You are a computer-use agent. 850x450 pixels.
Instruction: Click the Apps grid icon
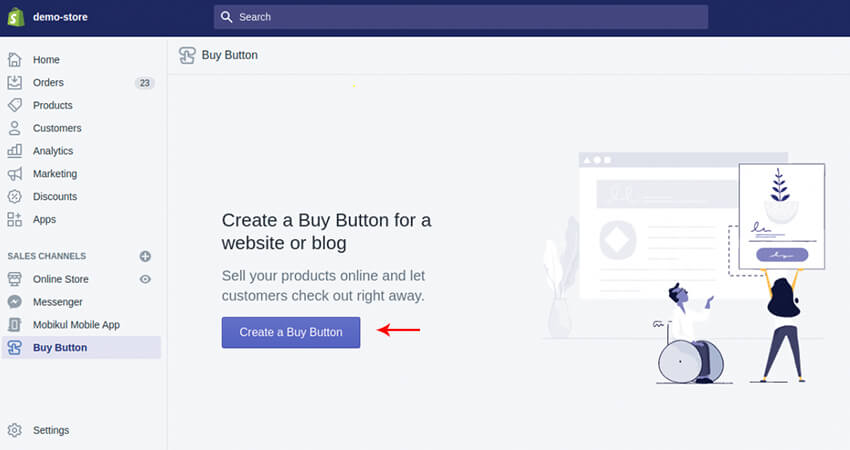(15, 219)
